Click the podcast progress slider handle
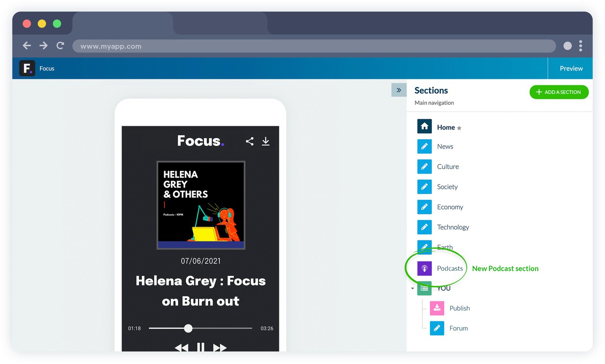605x364 pixels. click(x=188, y=328)
